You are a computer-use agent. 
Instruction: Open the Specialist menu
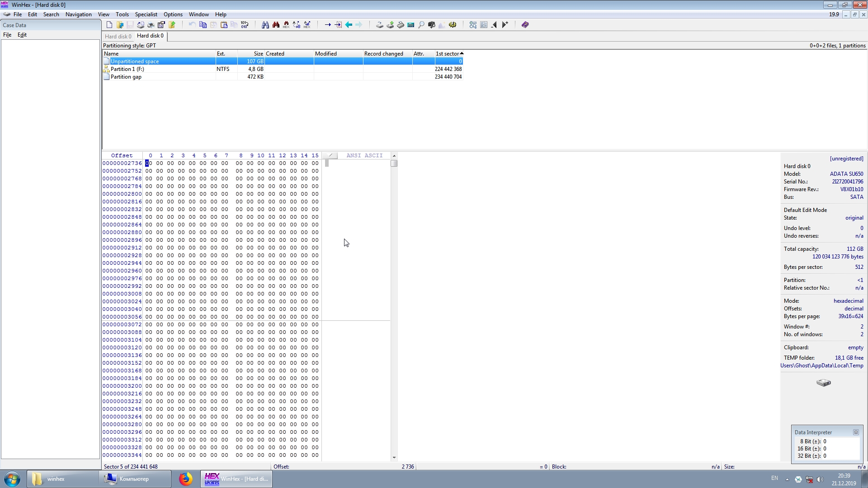point(146,14)
